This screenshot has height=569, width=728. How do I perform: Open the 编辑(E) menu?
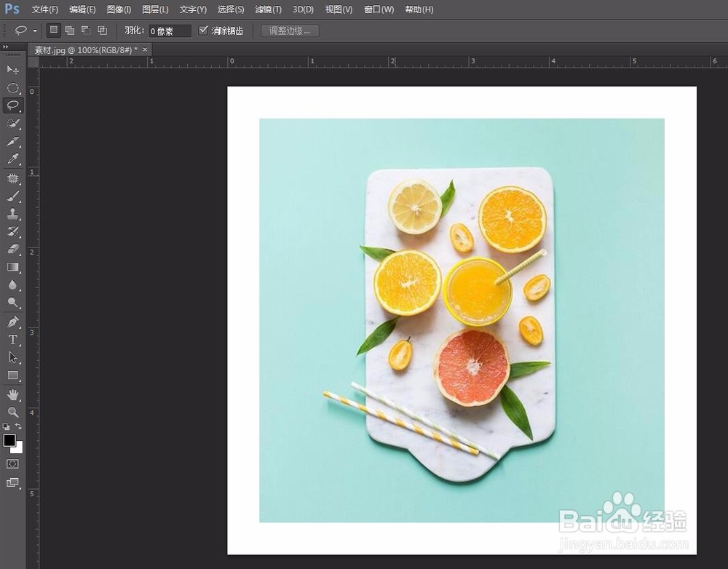pos(82,9)
